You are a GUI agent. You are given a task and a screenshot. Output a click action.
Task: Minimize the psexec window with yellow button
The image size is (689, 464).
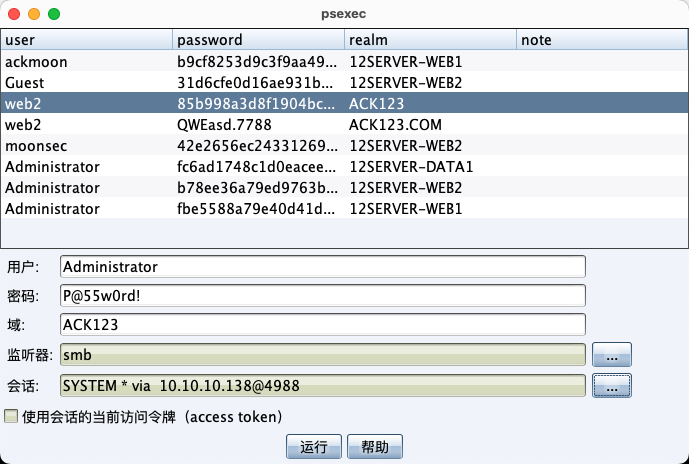tap(34, 14)
